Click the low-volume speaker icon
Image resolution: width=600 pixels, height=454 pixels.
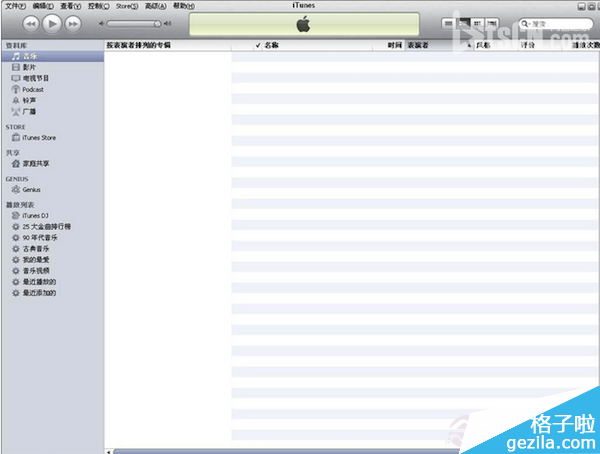[x=101, y=24]
